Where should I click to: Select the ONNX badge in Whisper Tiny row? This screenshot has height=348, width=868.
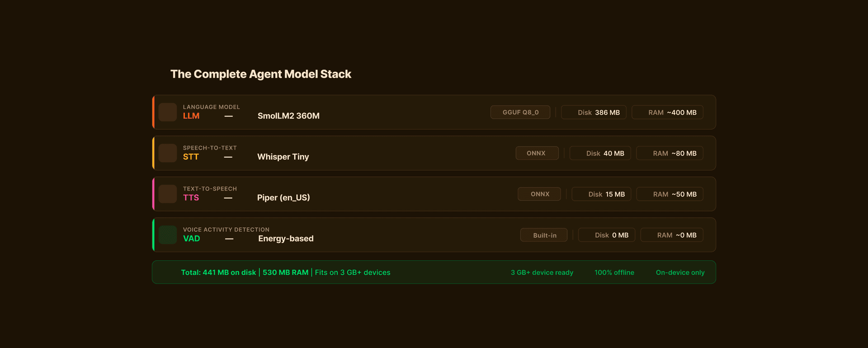coord(537,153)
